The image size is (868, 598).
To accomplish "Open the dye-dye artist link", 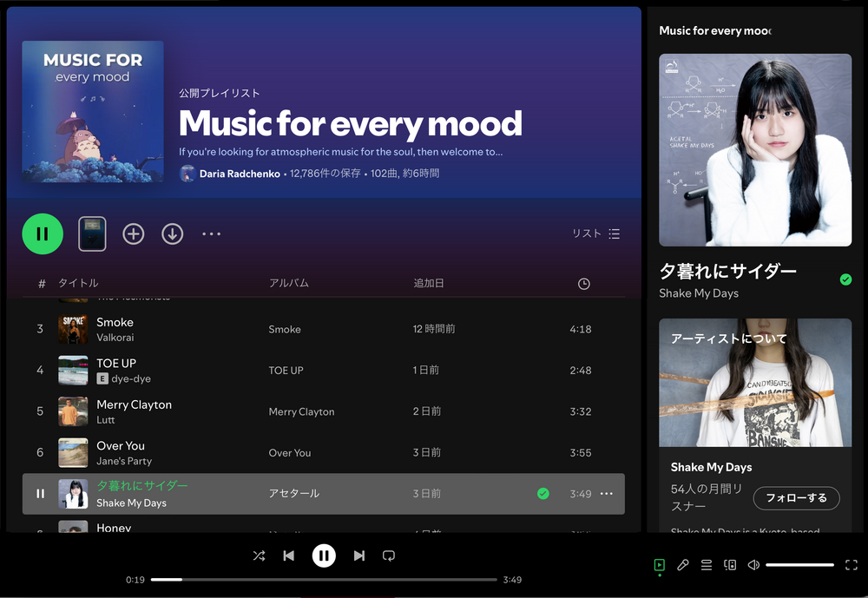I will pos(131,378).
